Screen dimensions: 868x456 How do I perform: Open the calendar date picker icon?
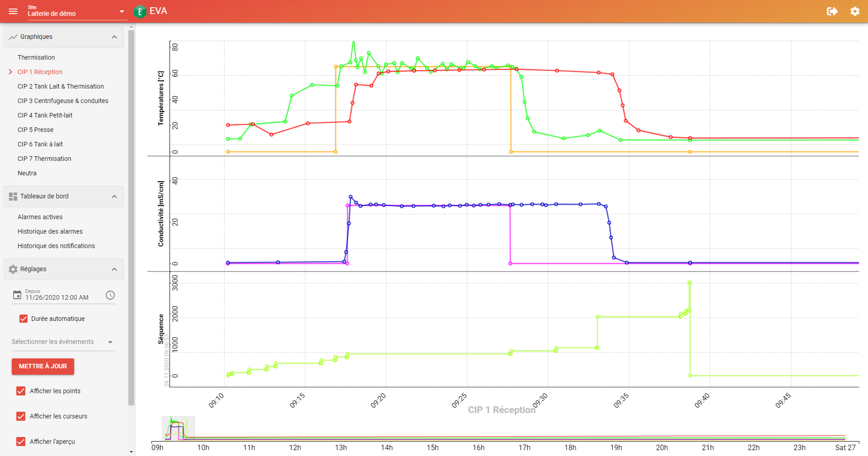17,295
